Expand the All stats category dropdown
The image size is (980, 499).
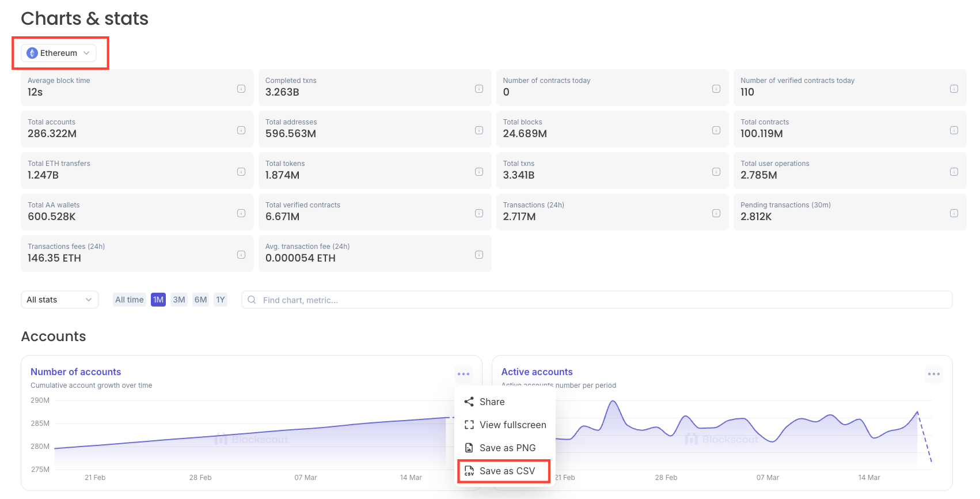(59, 300)
